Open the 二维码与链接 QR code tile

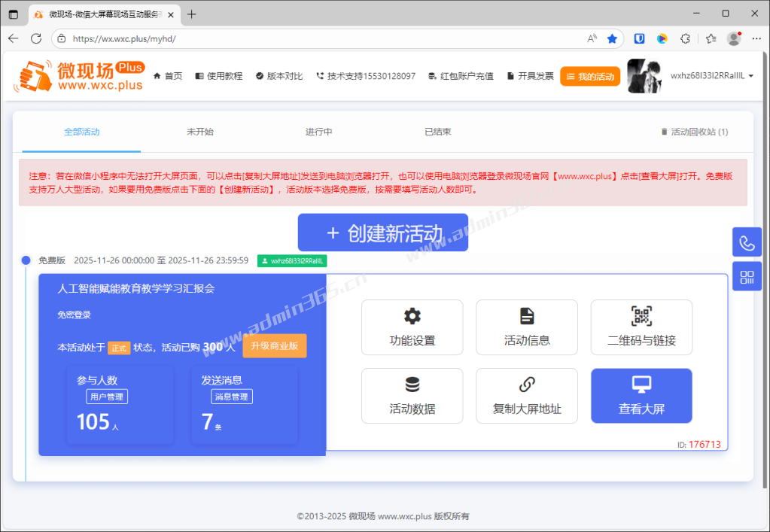[x=641, y=327]
